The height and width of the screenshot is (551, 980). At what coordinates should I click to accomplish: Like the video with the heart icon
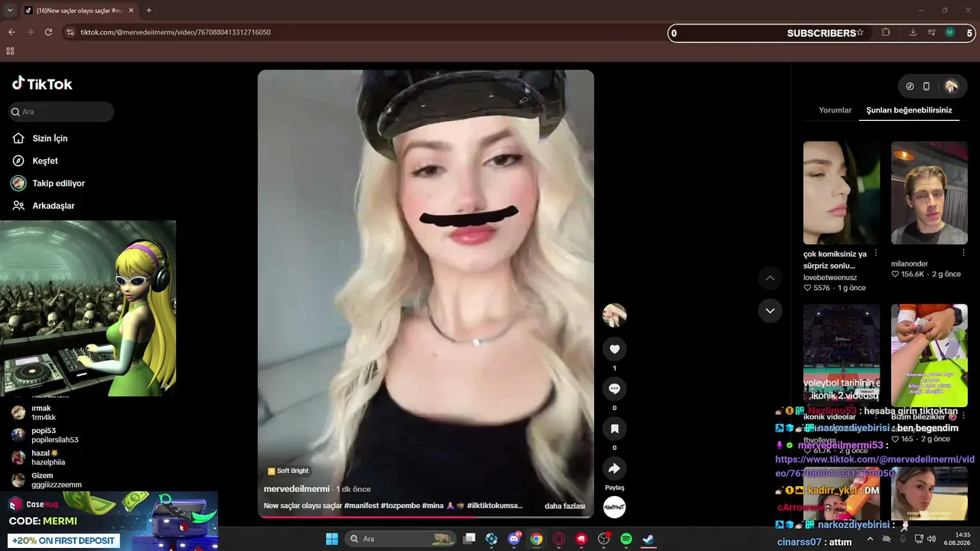[614, 349]
